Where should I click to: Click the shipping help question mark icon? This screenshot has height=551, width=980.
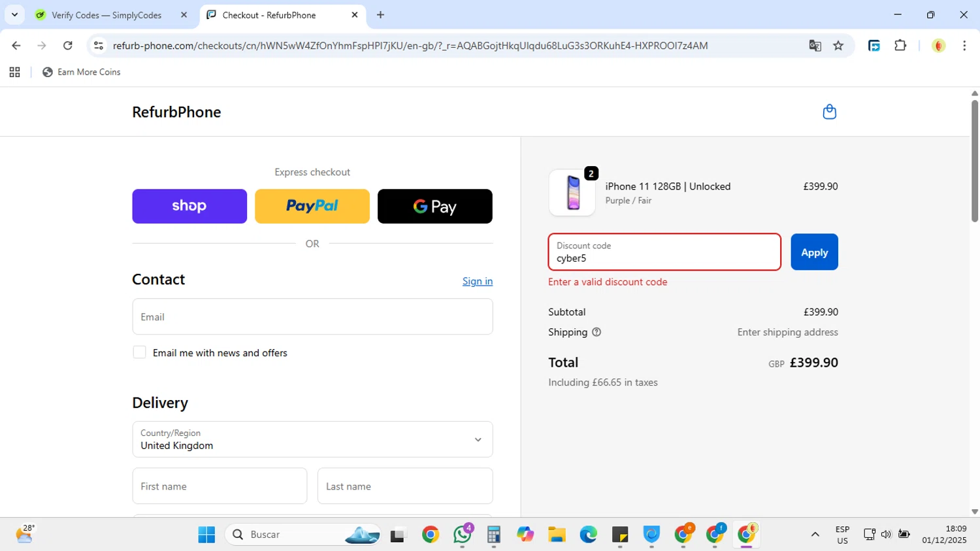coord(596,332)
